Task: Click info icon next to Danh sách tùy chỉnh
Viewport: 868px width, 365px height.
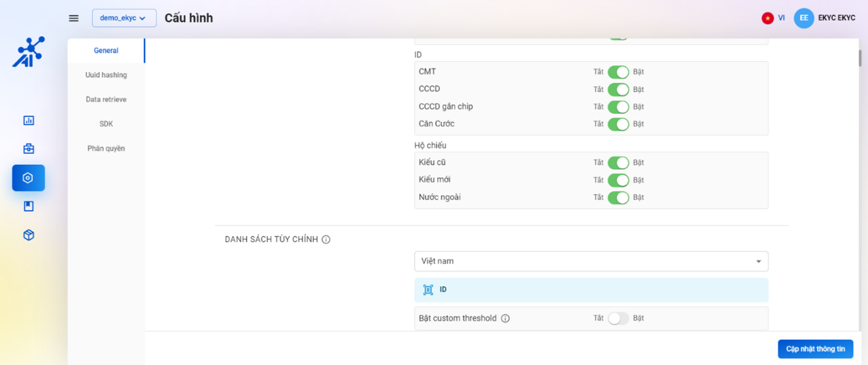Action: pyautogui.click(x=326, y=239)
